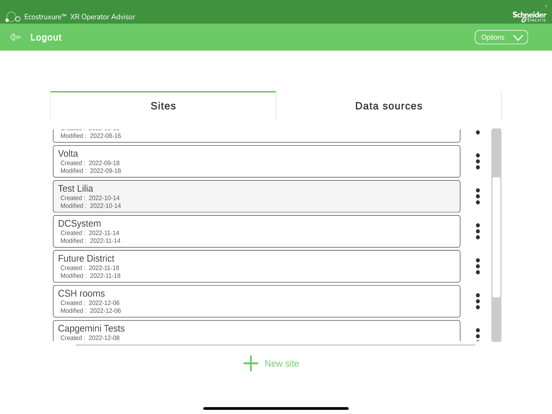Open the Volta site card
The width and height of the screenshot is (552, 414).
[257, 162]
